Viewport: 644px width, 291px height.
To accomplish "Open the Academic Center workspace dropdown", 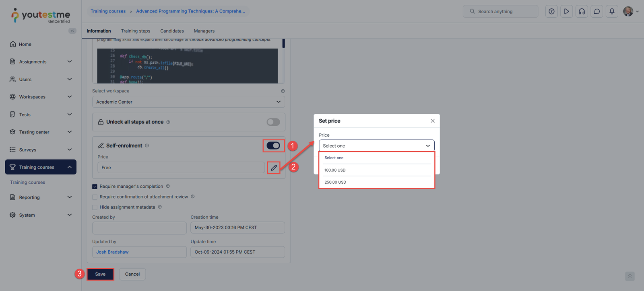I will pos(188,102).
